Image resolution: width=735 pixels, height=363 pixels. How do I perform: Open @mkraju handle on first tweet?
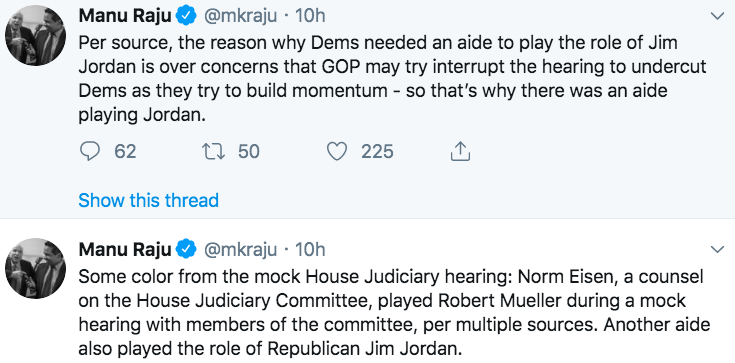coord(240,17)
